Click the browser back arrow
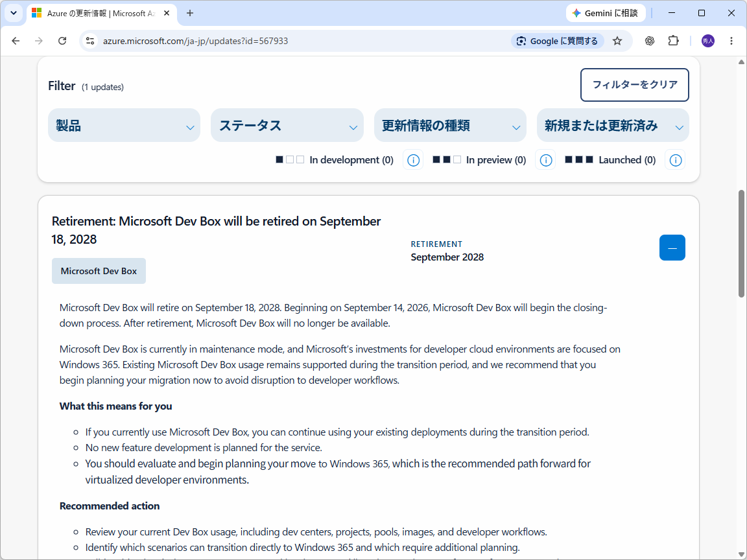The width and height of the screenshot is (747, 560). point(16,41)
